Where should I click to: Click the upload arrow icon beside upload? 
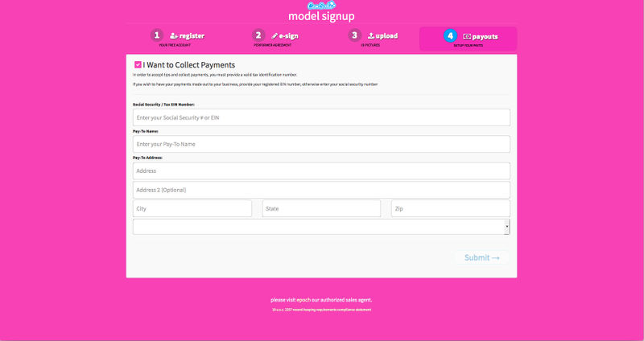(x=370, y=36)
